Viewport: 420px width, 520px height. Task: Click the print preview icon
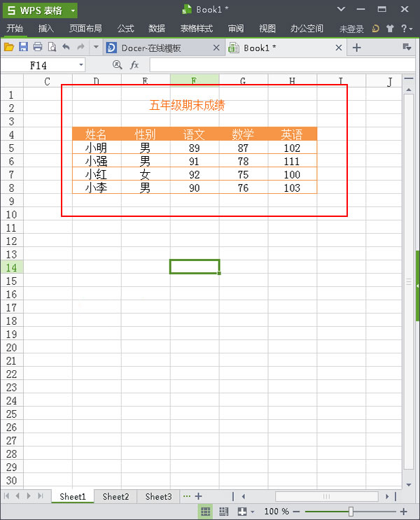pos(52,47)
